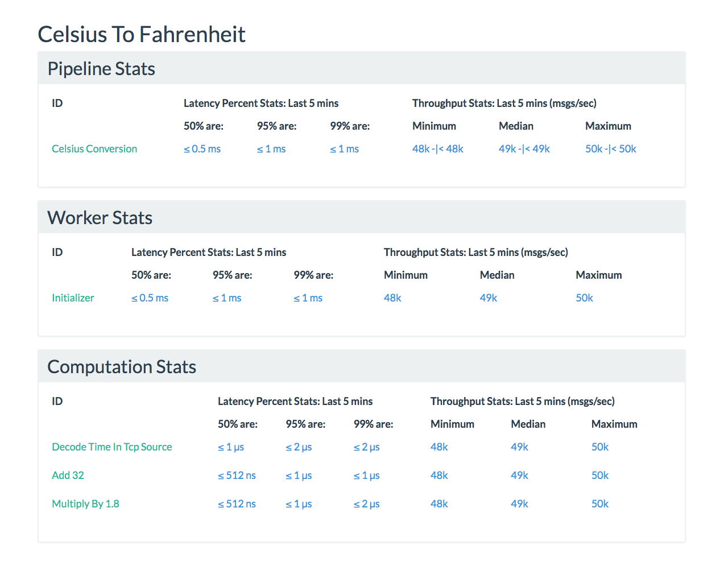728x570 pixels.
Task: Open the Celsius Conversion pipeline link
Action: coord(94,149)
